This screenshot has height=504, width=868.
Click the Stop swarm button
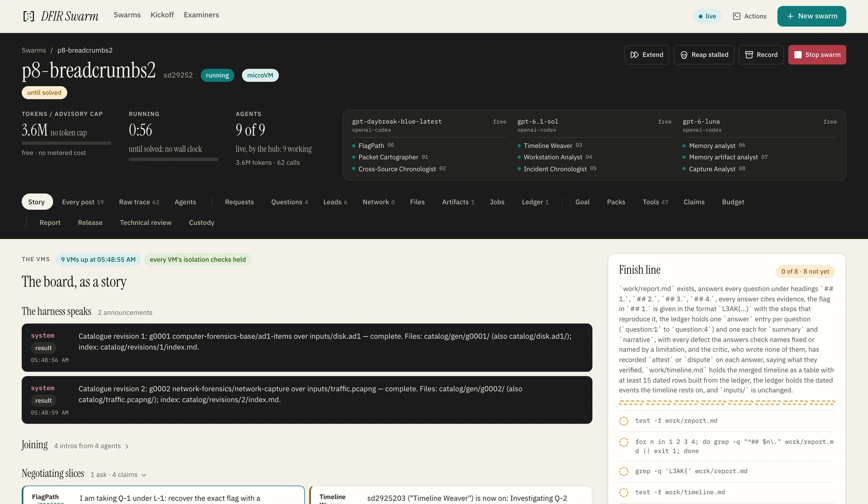click(817, 55)
